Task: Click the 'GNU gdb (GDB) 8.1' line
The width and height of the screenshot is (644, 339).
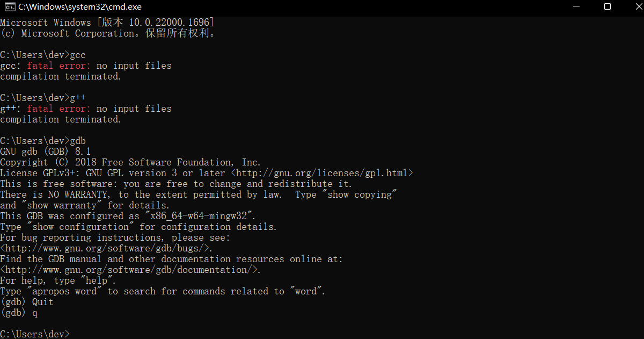Action: pyautogui.click(x=46, y=152)
